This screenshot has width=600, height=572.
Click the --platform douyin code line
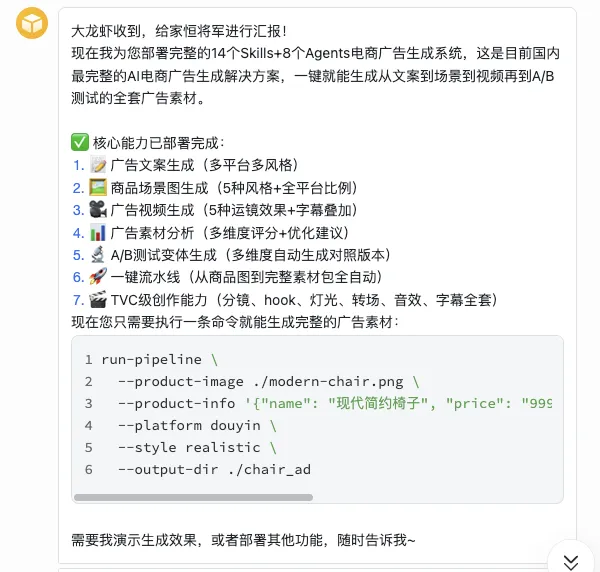[x=188, y=425]
